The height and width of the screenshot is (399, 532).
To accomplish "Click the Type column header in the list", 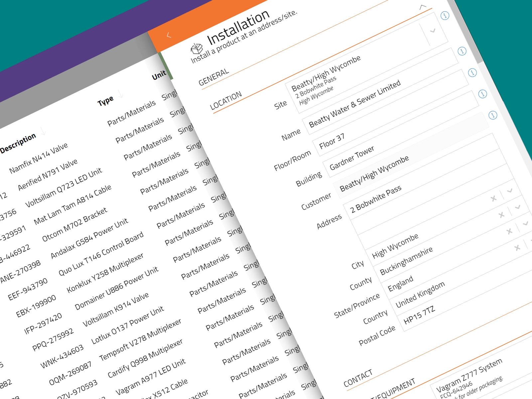I will coord(105,101).
